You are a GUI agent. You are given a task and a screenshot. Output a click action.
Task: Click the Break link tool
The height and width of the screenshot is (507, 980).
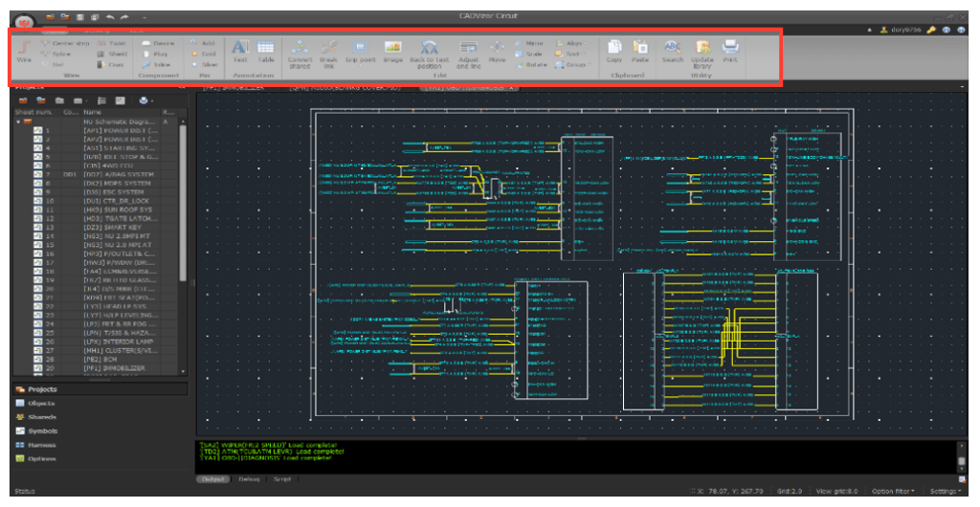coord(329,55)
